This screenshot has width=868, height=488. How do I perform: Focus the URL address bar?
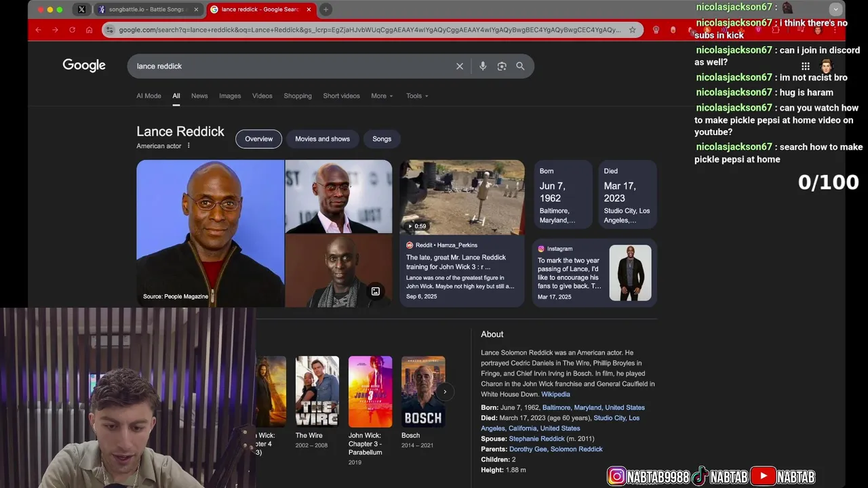370,30
